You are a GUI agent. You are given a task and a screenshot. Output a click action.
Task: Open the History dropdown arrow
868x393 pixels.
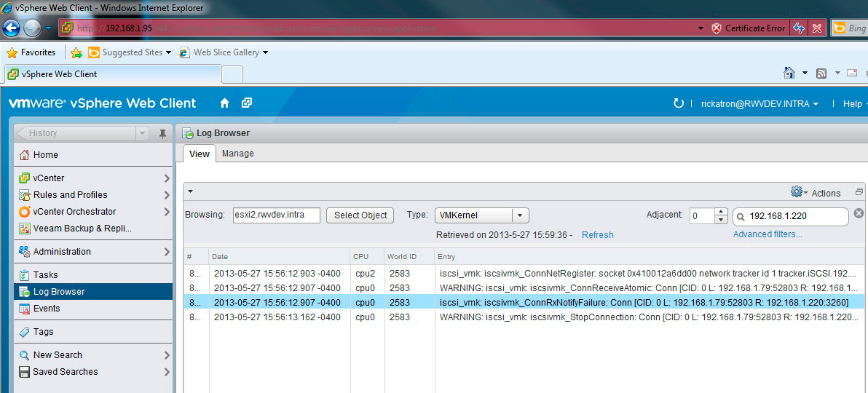(142, 133)
